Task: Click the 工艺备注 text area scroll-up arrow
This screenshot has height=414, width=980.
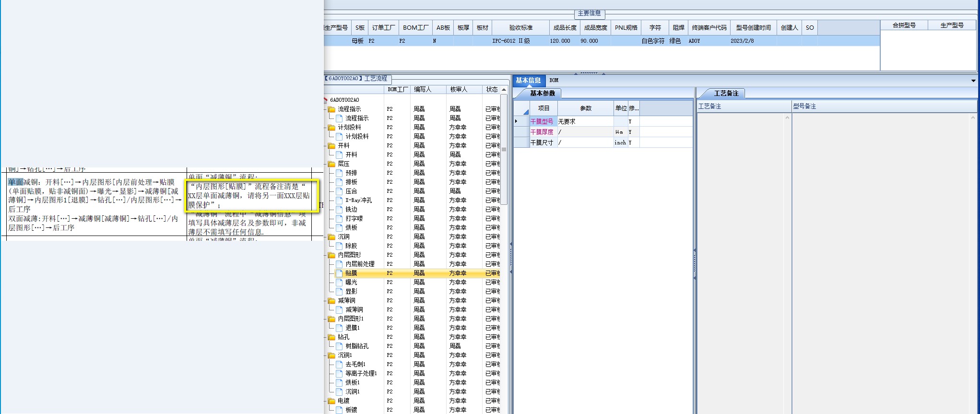Action: click(787, 118)
